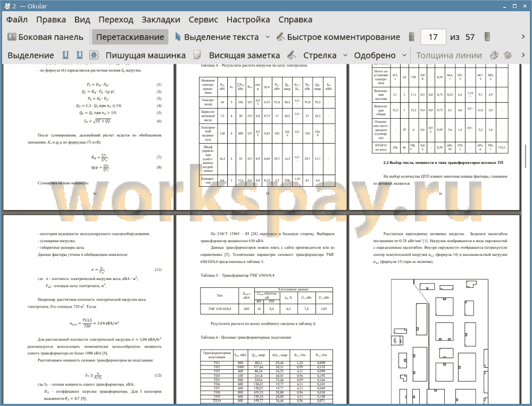532x406 pixels.
Task: Click the text 'Суммарная полная мощность:'
Action: [x=63, y=183]
